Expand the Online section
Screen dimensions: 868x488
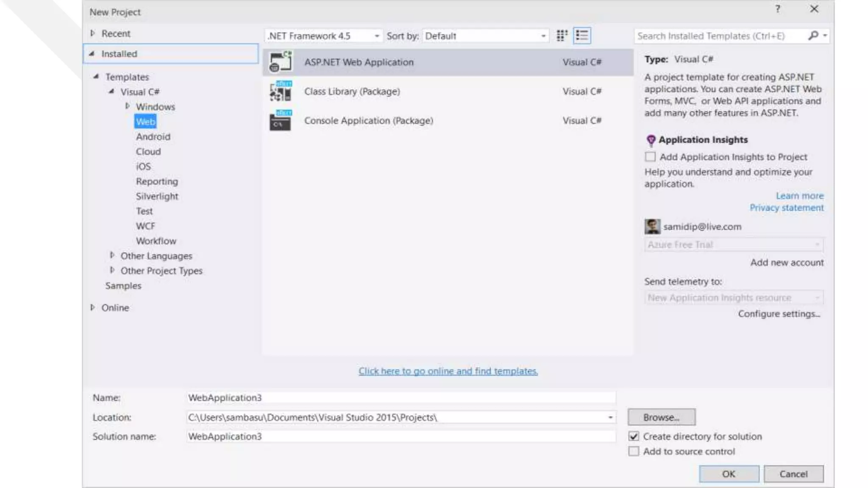(x=92, y=308)
